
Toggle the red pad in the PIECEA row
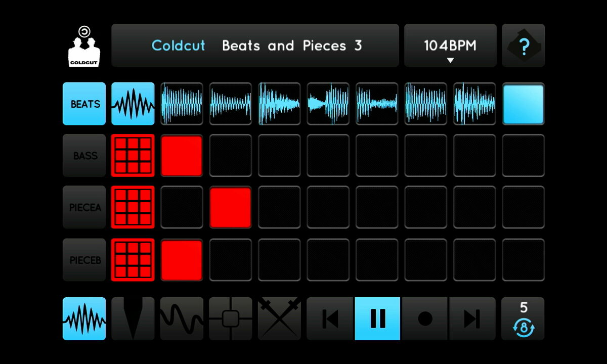[x=231, y=207]
